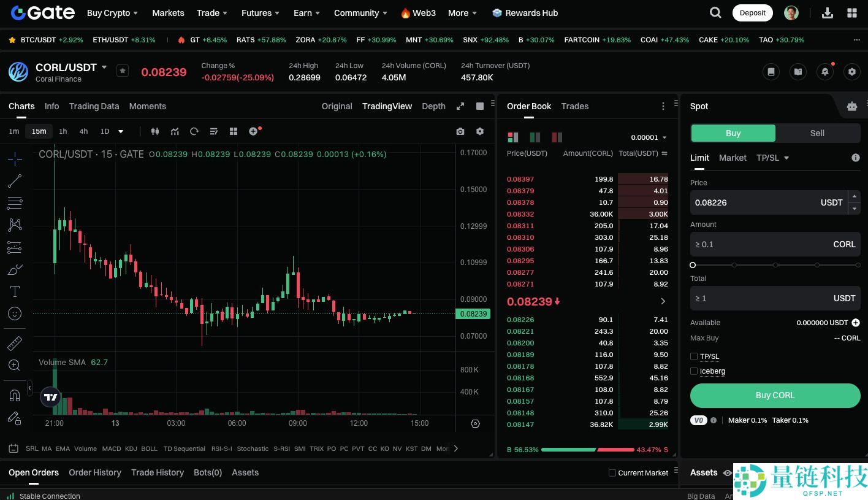The image size is (868, 500).
Task: Show only sell orders in order book
Action: pos(557,137)
